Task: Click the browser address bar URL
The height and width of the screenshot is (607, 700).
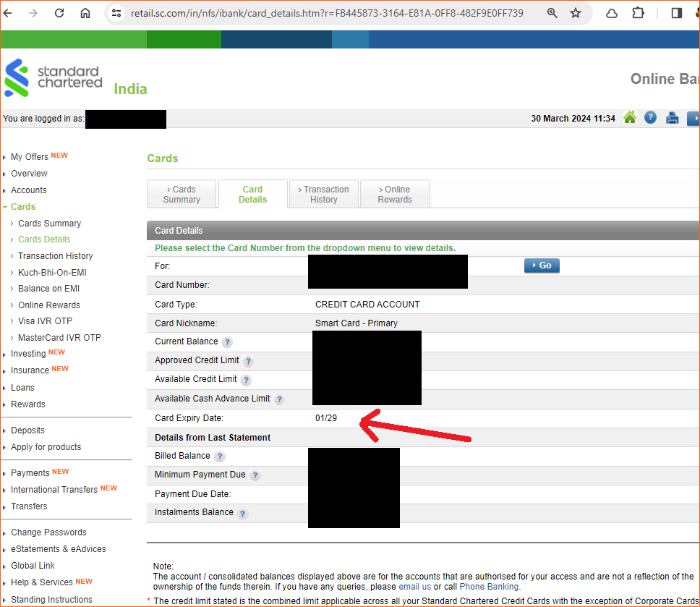Action: (x=327, y=13)
